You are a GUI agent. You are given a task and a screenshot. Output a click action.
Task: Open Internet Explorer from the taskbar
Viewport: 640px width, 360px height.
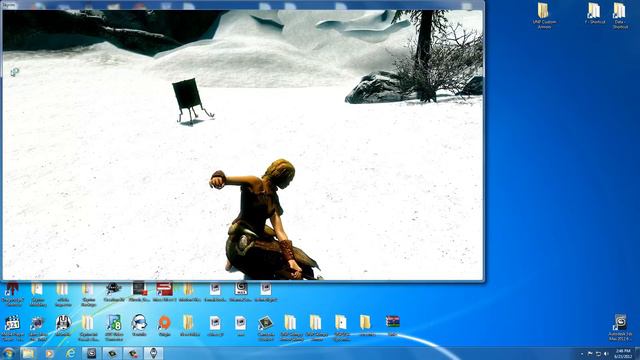pos(71,353)
